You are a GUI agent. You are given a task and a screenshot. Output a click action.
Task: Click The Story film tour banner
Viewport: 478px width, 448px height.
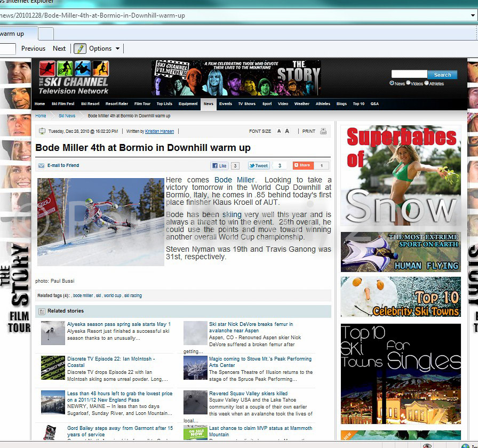click(x=236, y=78)
